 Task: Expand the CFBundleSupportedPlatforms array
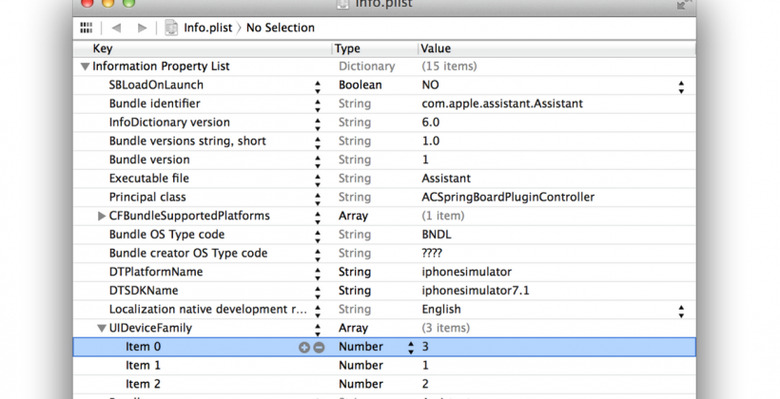101,216
